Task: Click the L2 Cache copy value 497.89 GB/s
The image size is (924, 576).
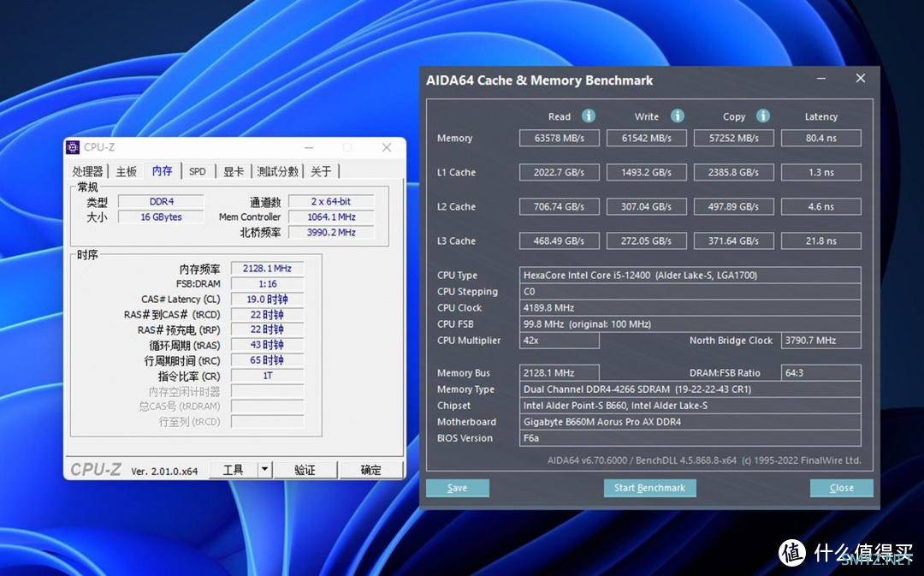Action: click(x=734, y=206)
